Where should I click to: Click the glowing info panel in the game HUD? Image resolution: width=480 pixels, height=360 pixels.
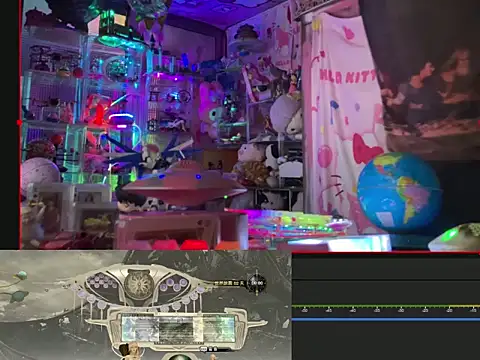178,329
